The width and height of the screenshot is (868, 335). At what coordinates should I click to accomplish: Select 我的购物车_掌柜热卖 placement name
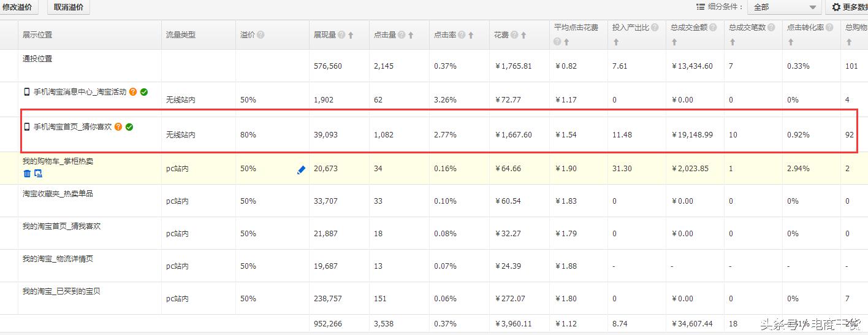[x=58, y=161]
